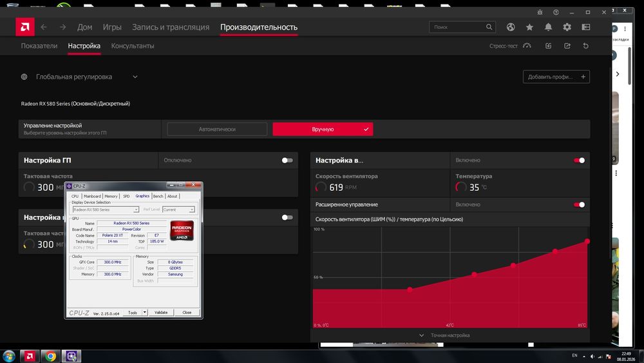Click the reset circular arrow icon
The height and width of the screenshot is (363, 644).
point(585,46)
